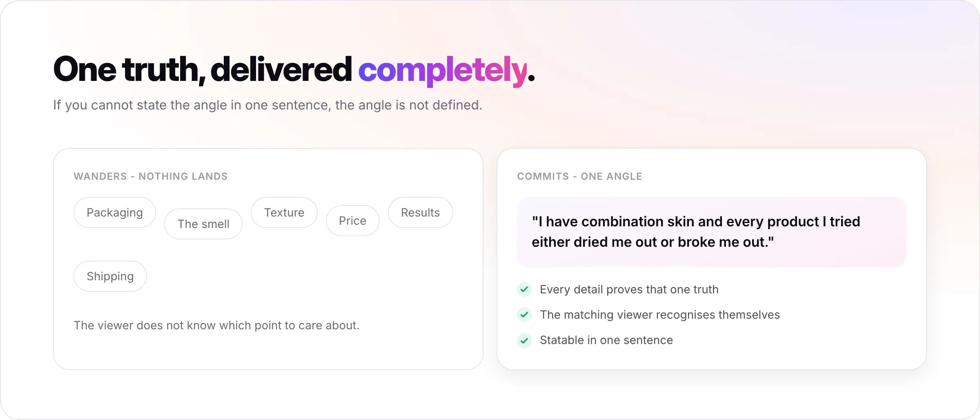Click Statable in one sentence text
This screenshot has height=420, width=980.
click(606, 340)
